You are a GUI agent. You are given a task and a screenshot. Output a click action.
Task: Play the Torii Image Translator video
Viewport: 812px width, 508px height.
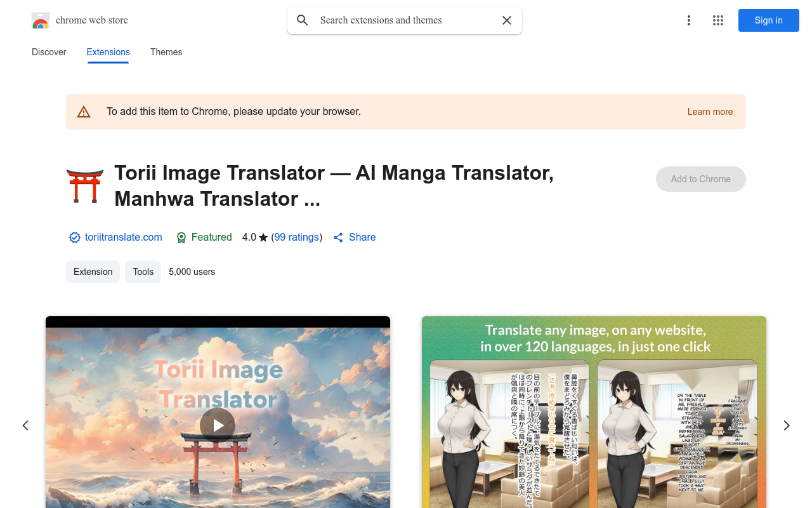tap(218, 425)
